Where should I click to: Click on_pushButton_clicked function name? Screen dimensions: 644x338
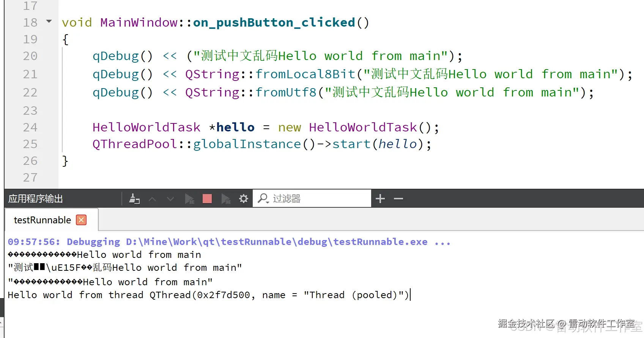[x=274, y=22]
